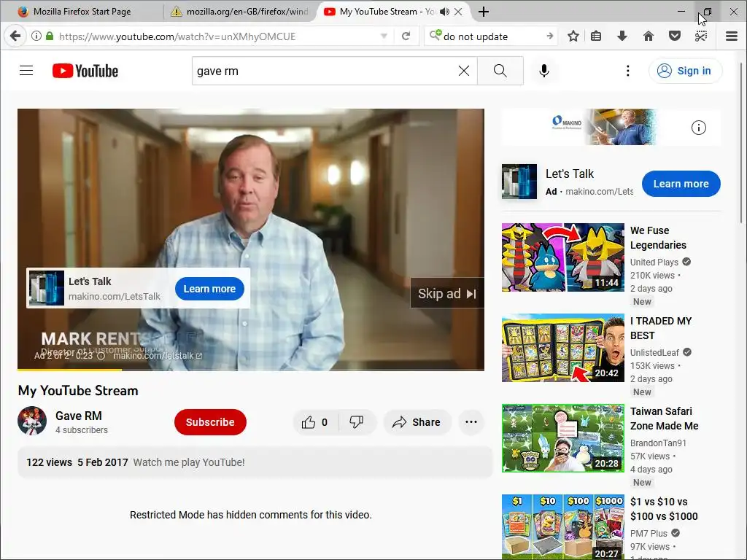Open the Firefox hamburger menu

click(x=731, y=36)
